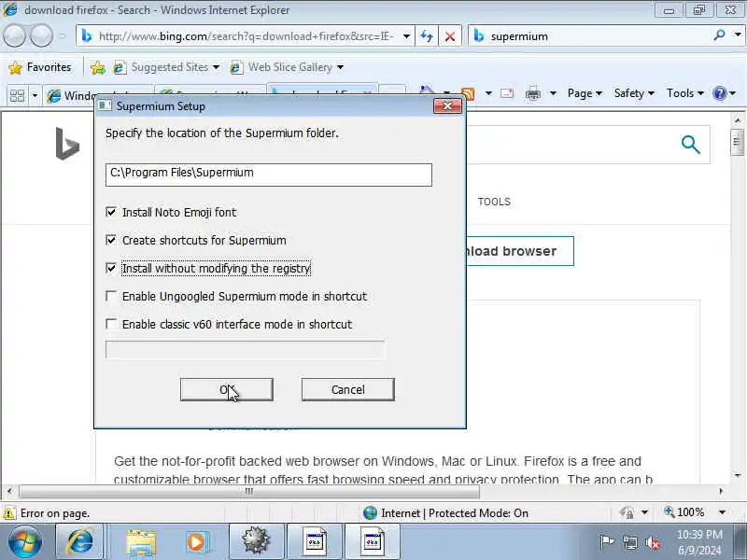Viewport: 747px width, 560px height.
Task: Click OK in Supermium Setup dialog
Action: click(x=227, y=389)
